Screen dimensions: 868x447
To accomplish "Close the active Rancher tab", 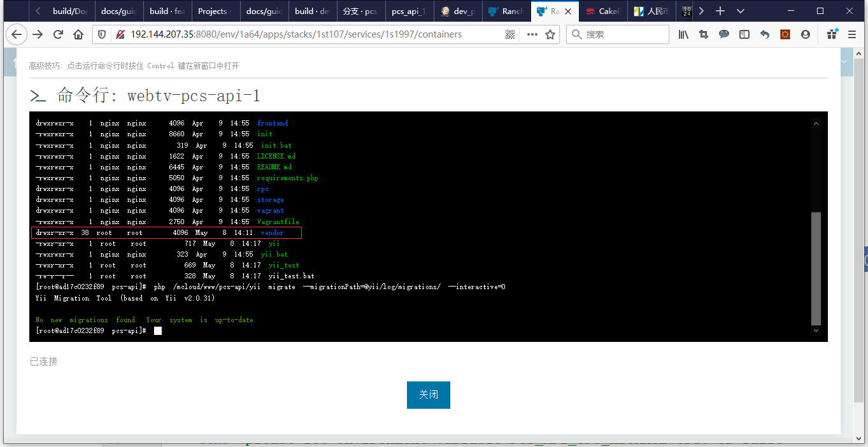I will 569,11.
